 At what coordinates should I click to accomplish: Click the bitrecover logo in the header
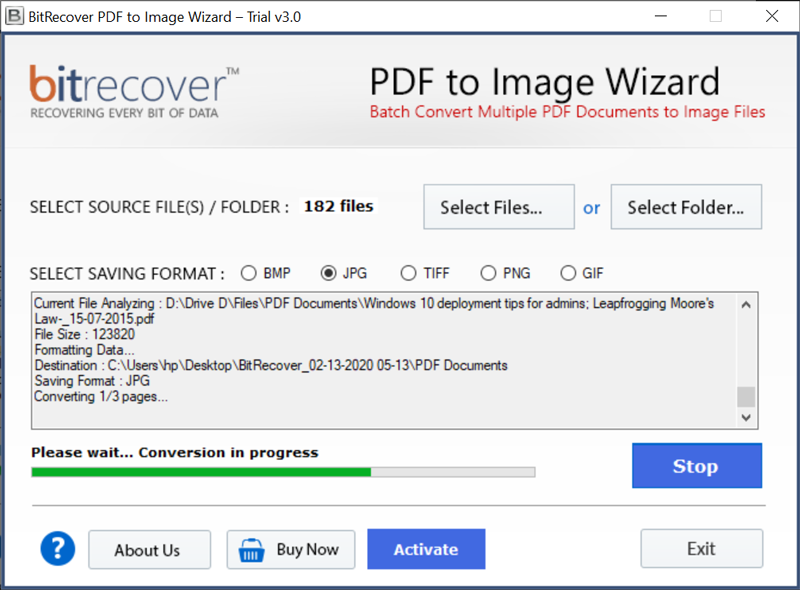coord(134,92)
